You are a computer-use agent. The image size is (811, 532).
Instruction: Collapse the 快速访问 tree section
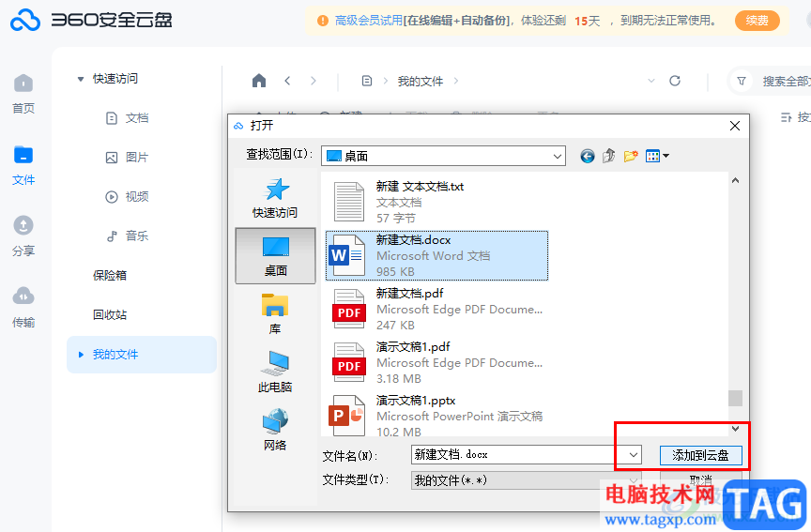(x=80, y=79)
